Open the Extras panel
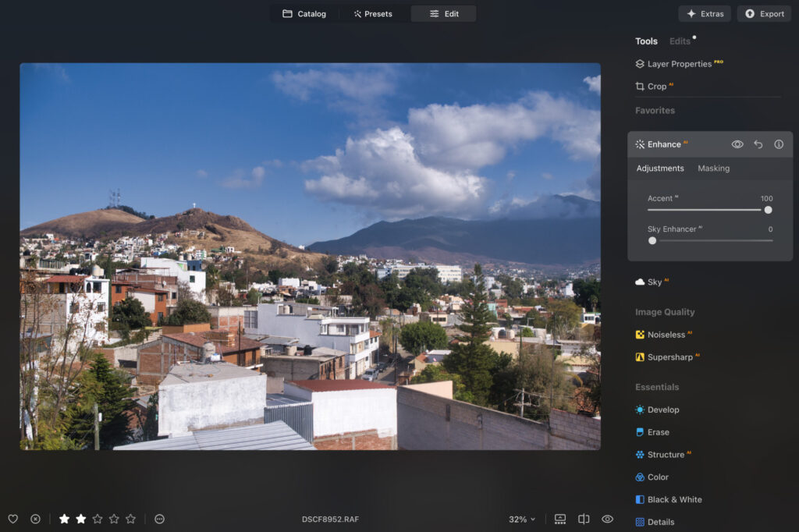Image resolution: width=799 pixels, height=532 pixels. (704, 13)
